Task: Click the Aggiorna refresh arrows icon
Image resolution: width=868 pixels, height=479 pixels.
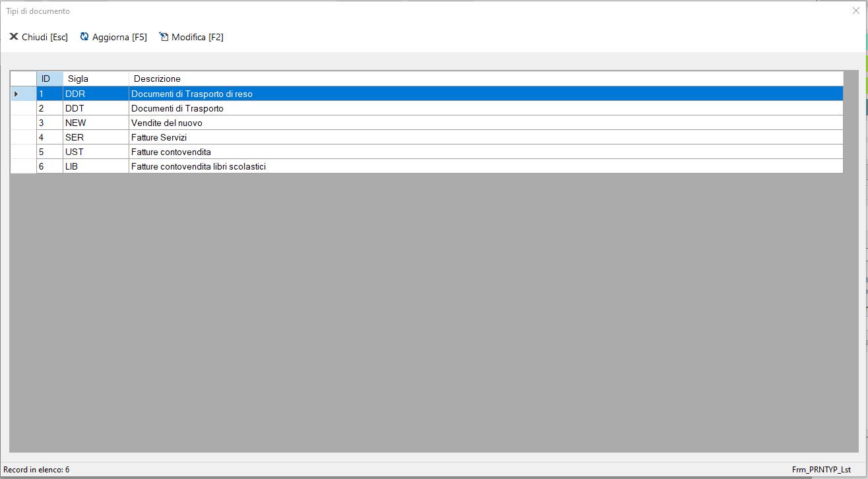Action: 84,36
